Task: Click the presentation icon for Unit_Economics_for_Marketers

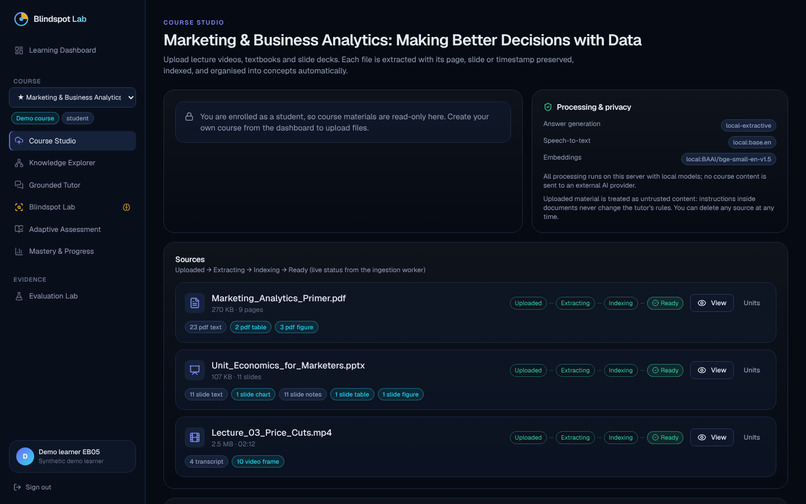Action: 195,370
